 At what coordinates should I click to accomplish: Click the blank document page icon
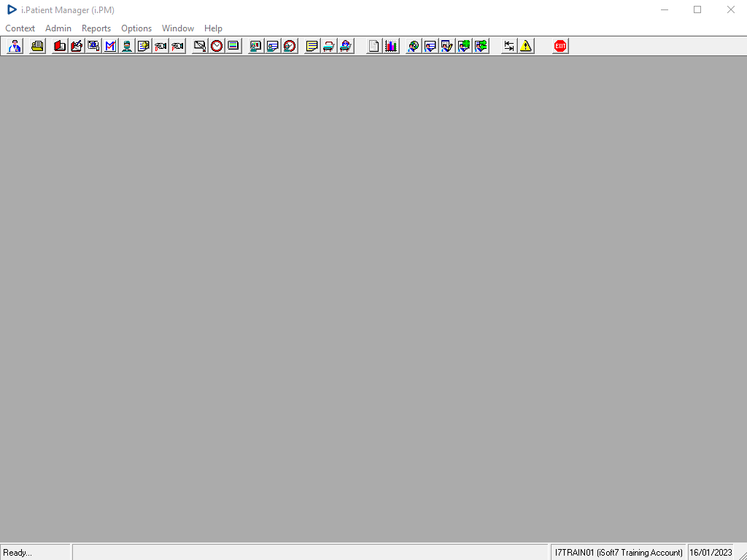(374, 46)
